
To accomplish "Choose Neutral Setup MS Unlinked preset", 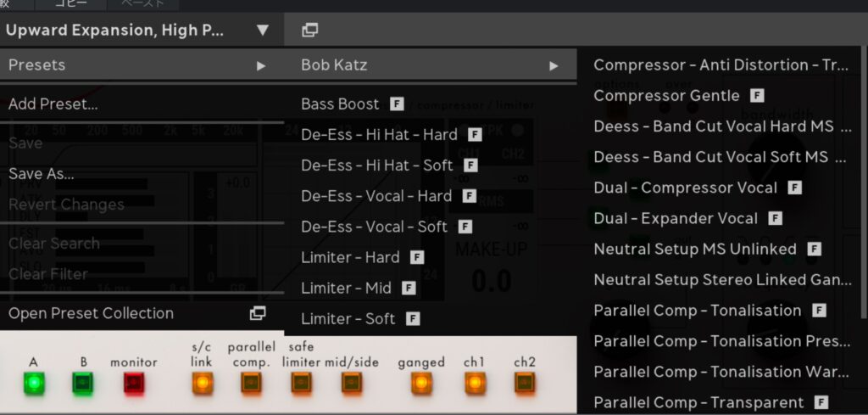I will (x=695, y=249).
